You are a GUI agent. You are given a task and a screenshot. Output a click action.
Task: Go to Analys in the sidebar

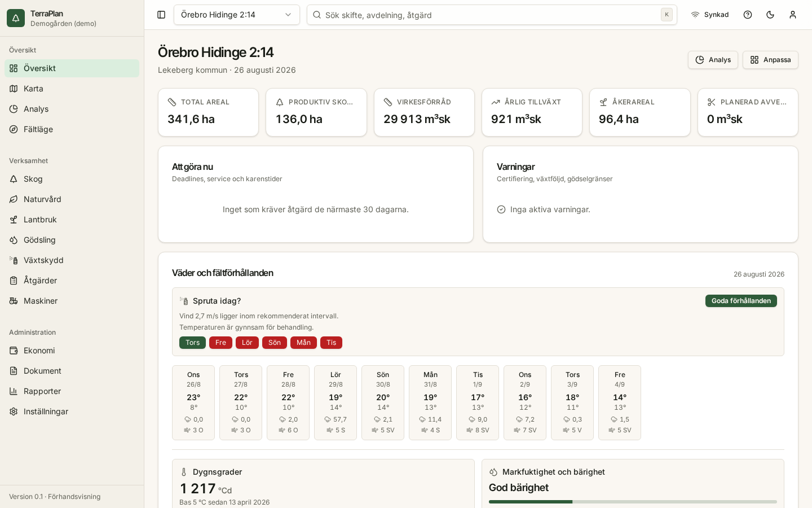pos(72,109)
